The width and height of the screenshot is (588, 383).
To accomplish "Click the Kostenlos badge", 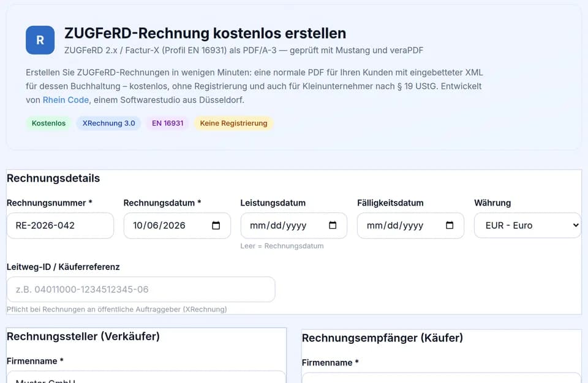I will (49, 124).
